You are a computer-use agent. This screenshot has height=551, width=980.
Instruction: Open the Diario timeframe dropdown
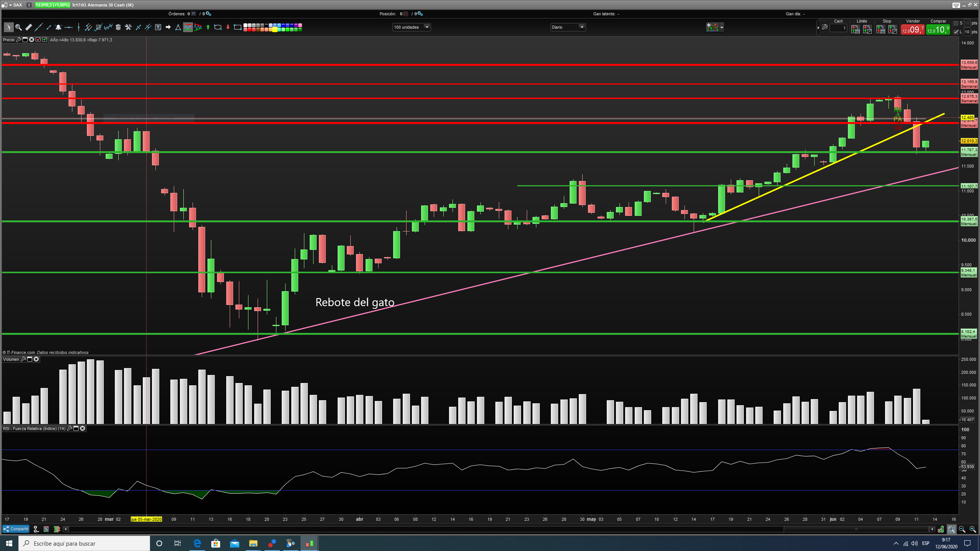coord(582,27)
